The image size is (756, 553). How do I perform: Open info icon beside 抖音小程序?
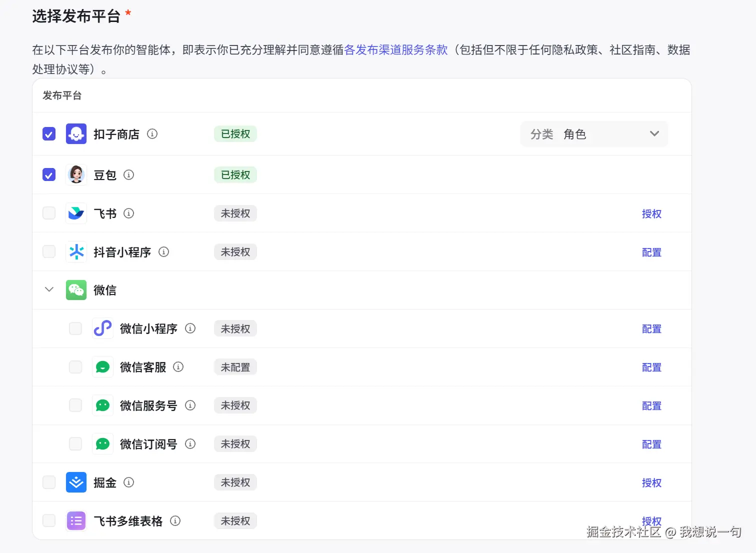click(x=163, y=252)
